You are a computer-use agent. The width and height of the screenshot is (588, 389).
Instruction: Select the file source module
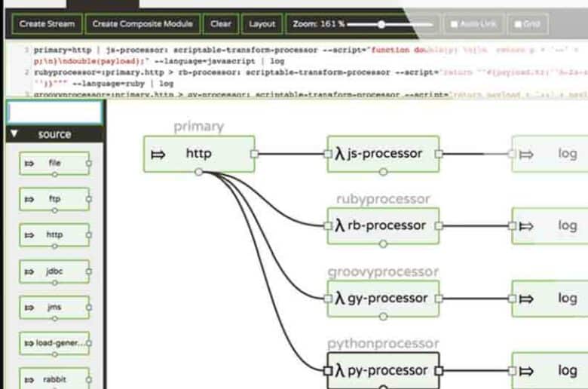click(x=54, y=163)
